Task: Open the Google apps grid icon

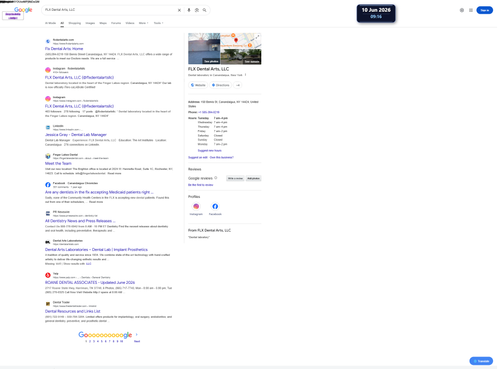Action: [x=471, y=10]
